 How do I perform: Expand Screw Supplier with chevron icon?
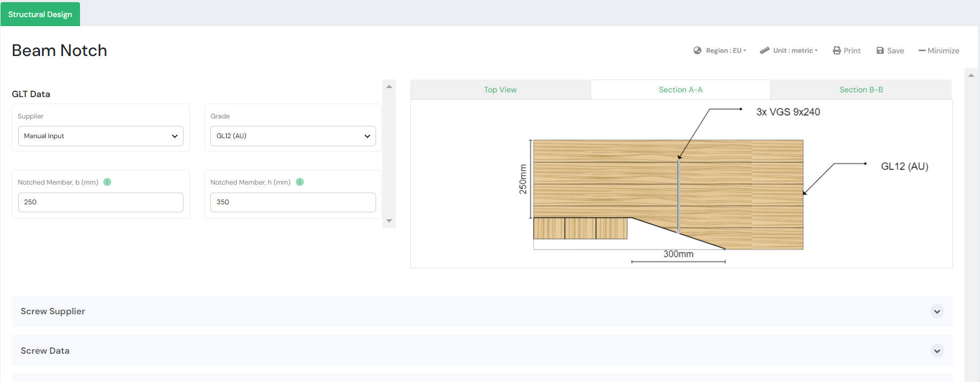(937, 312)
